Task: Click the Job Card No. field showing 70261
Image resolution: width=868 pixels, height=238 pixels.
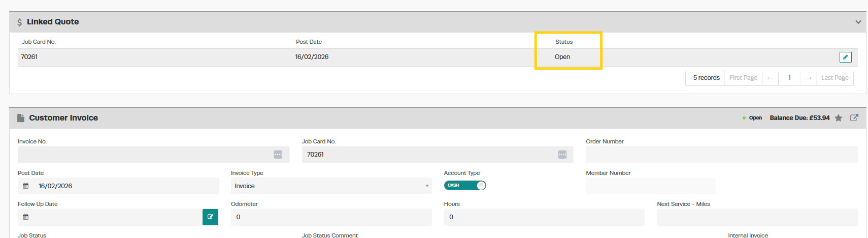Action: coord(437,155)
